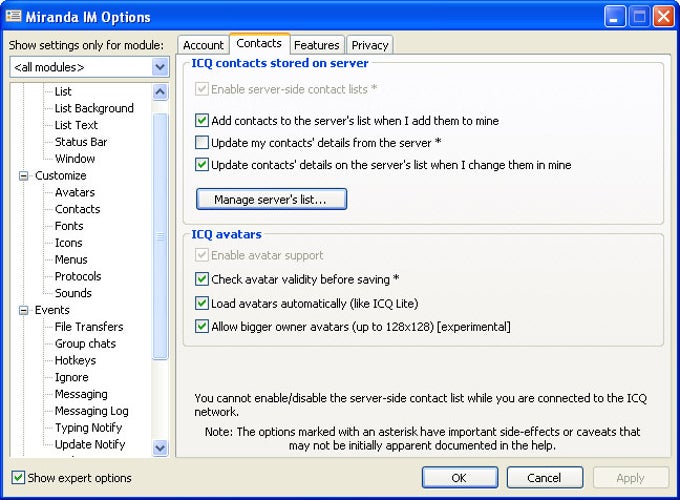
Task: Open Typing Notify settings
Action: (88, 428)
